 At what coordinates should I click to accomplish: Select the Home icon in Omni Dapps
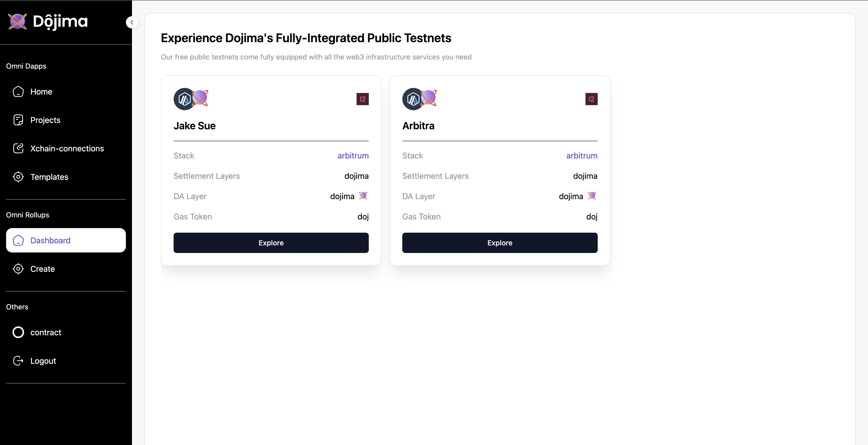18,91
